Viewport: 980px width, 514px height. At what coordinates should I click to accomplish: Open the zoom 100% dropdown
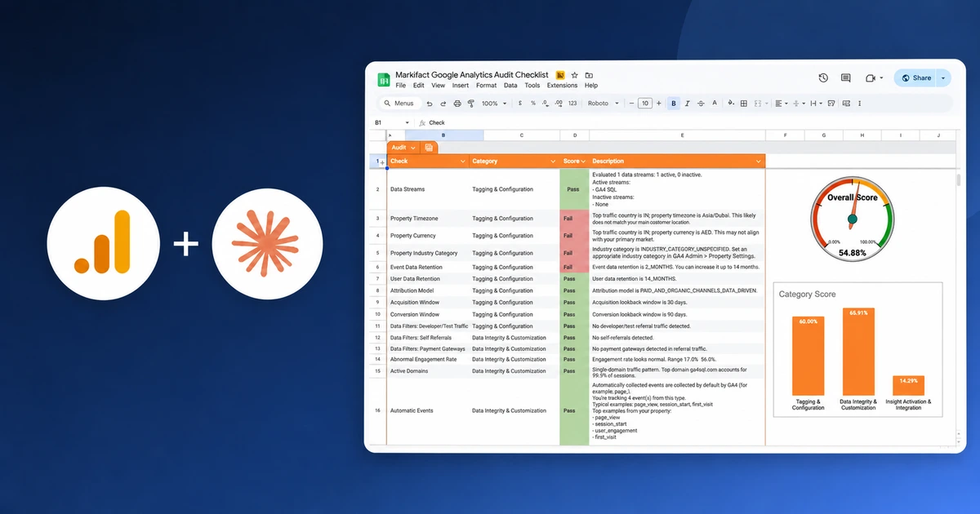(x=494, y=104)
